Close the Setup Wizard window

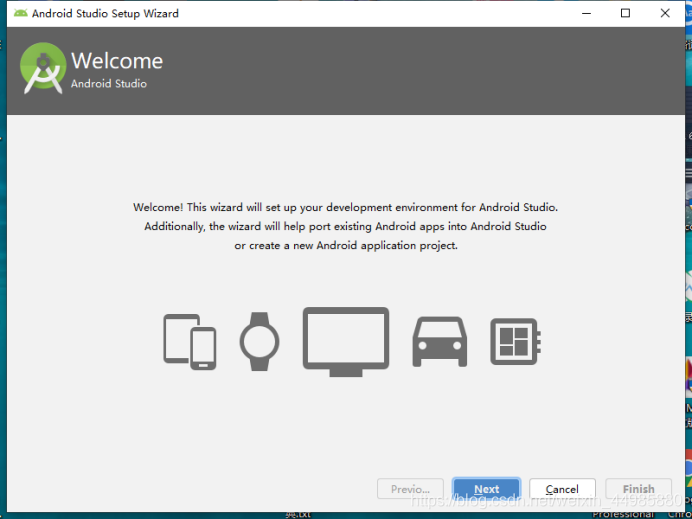[x=665, y=13]
